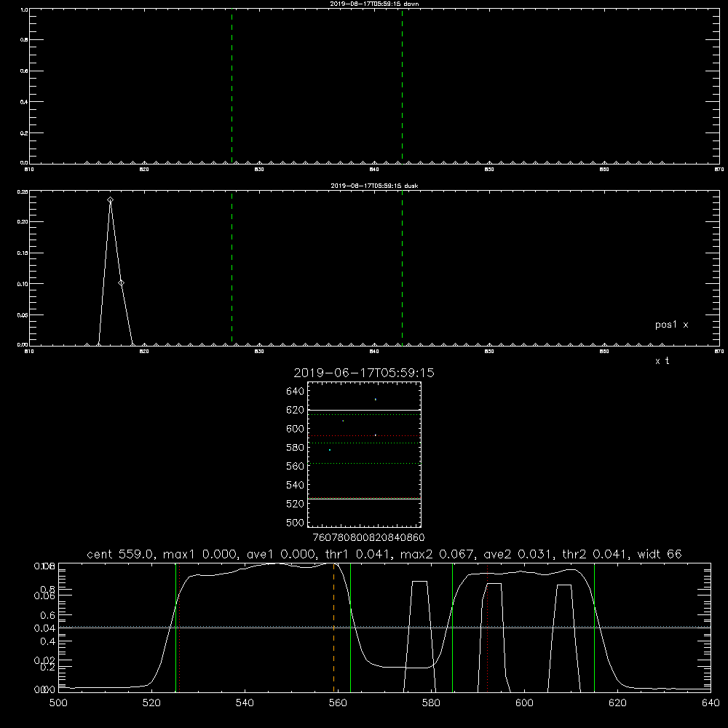Click the 0.8 y-axis label in dawn plot
Screen dimensions: 728x728
click(x=24, y=40)
